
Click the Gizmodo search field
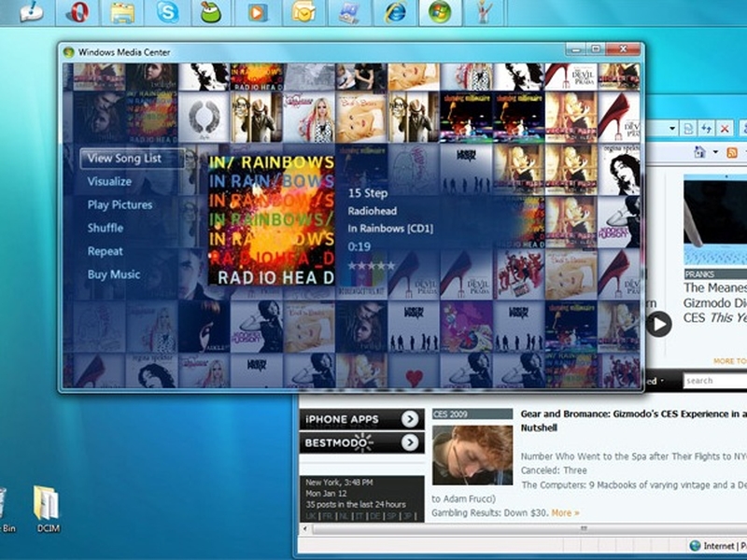click(x=714, y=381)
